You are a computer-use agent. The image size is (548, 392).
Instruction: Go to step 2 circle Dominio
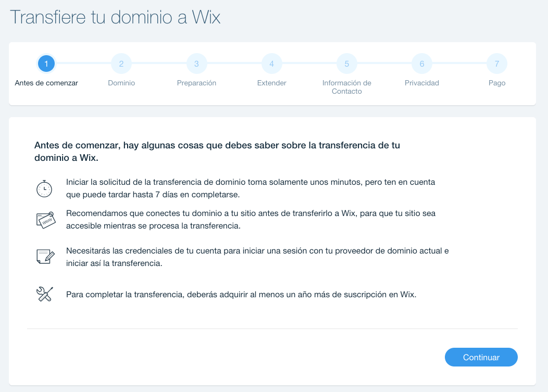121,64
